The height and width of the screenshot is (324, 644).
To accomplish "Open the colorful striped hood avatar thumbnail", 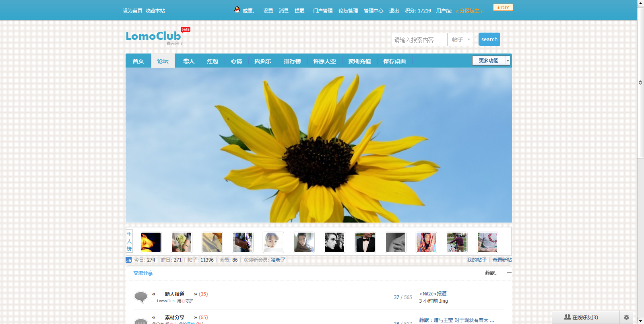I will coord(426,242).
